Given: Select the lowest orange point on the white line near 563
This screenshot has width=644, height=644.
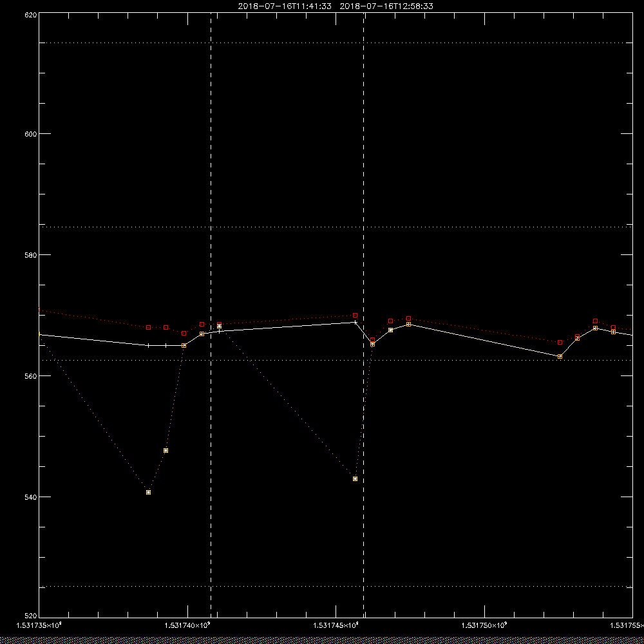Looking at the screenshot, I should click(x=560, y=357).
